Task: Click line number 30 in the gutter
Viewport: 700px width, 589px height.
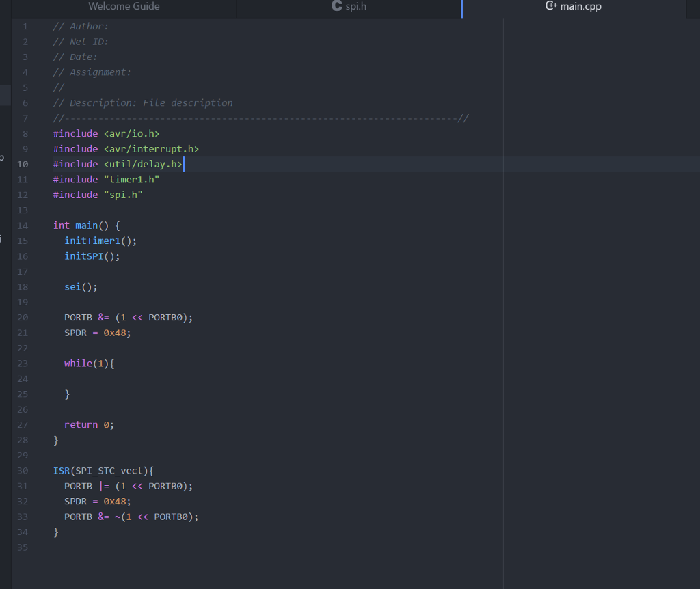Action: click(x=23, y=470)
